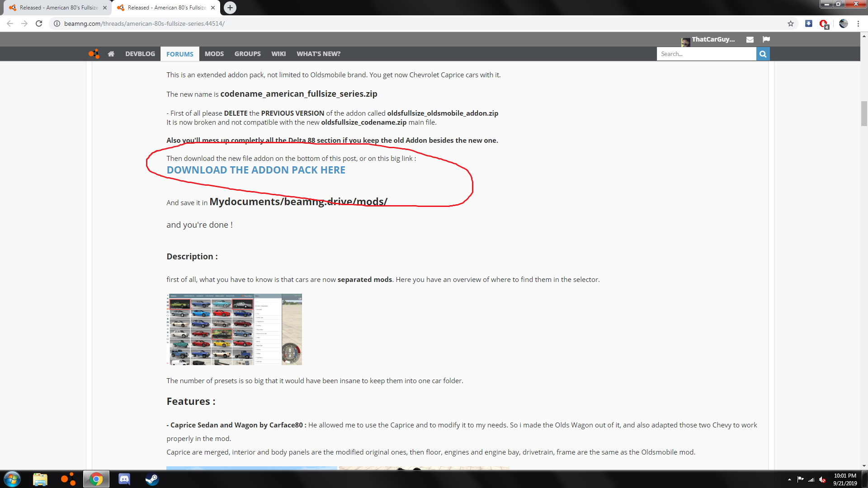The image size is (868, 488).
Task: Show hidden system tray icons
Action: [789, 479]
